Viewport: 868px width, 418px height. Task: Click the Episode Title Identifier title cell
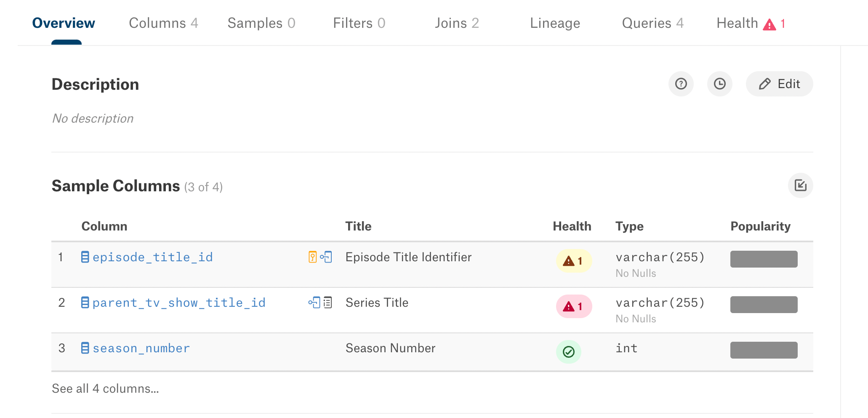(408, 257)
